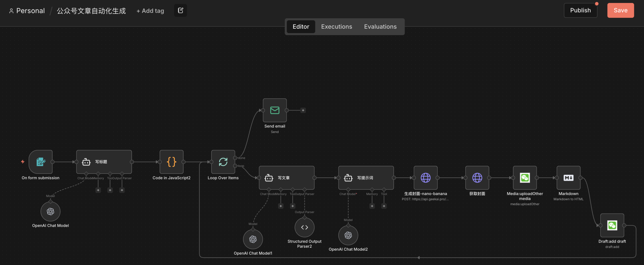Open the Personal project breadcrumb

click(30, 11)
